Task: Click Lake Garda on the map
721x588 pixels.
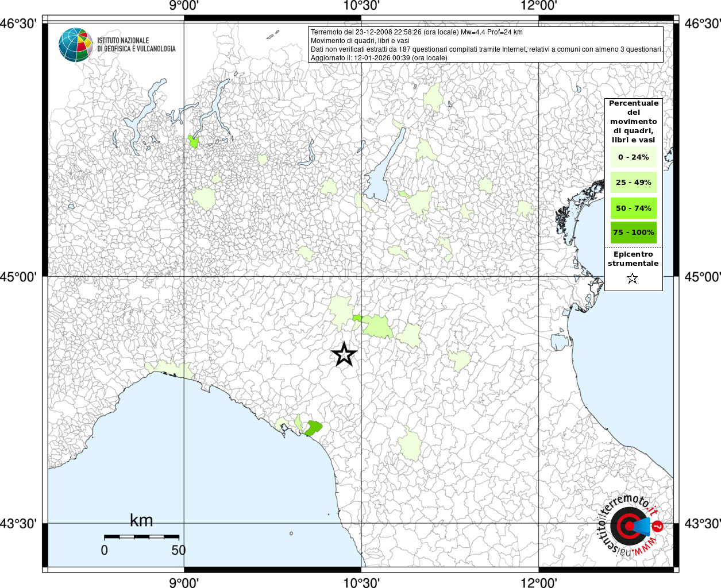Action: coord(382,169)
